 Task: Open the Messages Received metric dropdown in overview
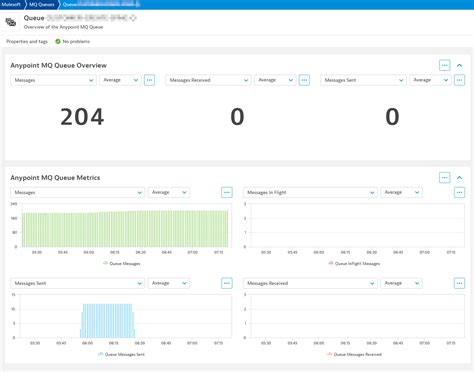[208, 80]
